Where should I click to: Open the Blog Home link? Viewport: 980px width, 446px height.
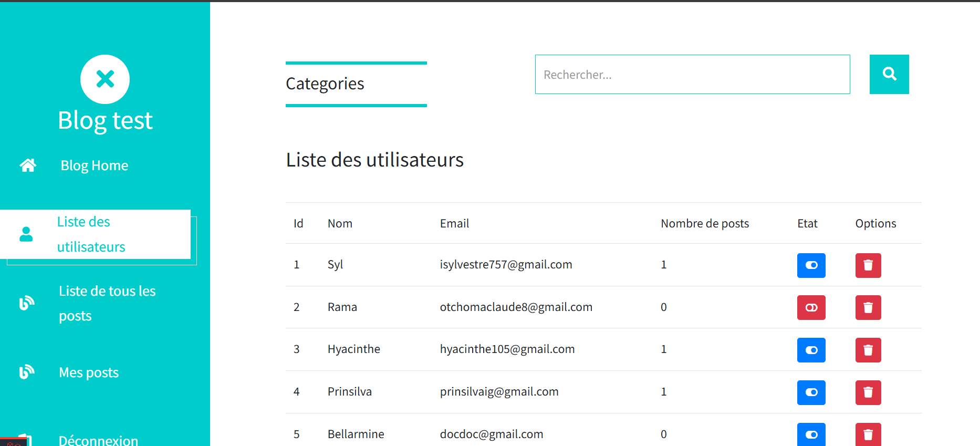pyautogui.click(x=95, y=165)
